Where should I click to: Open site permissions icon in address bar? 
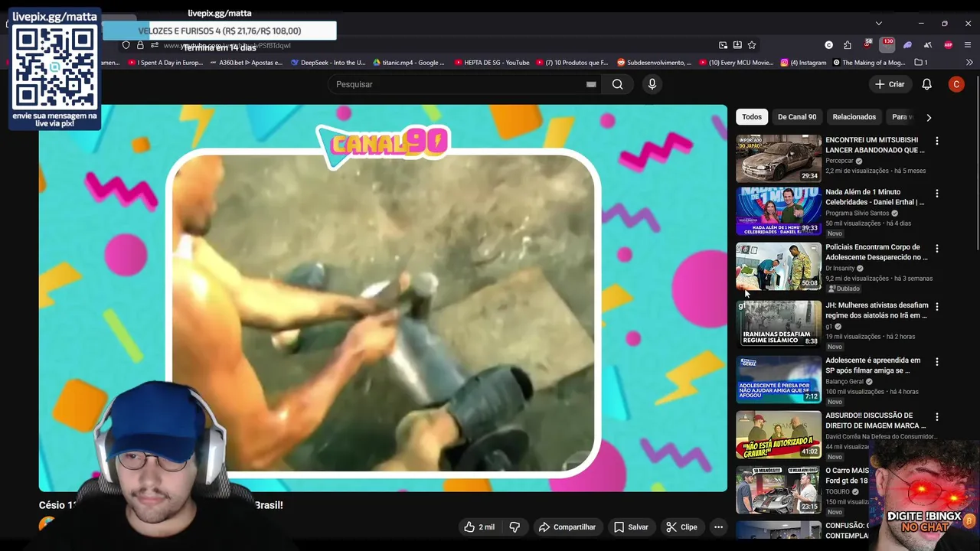point(154,45)
